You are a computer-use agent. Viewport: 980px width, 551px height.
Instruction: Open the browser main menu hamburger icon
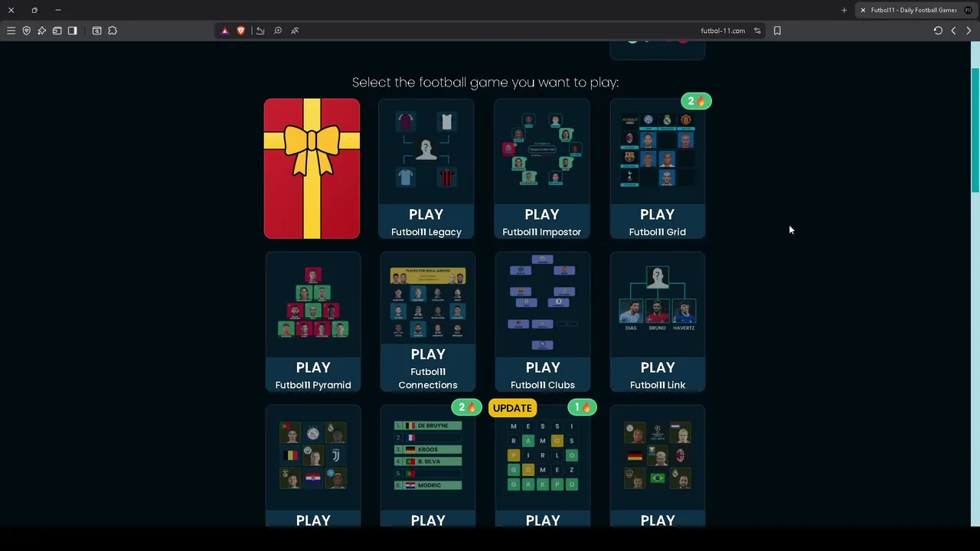pyautogui.click(x=11, y=31)
